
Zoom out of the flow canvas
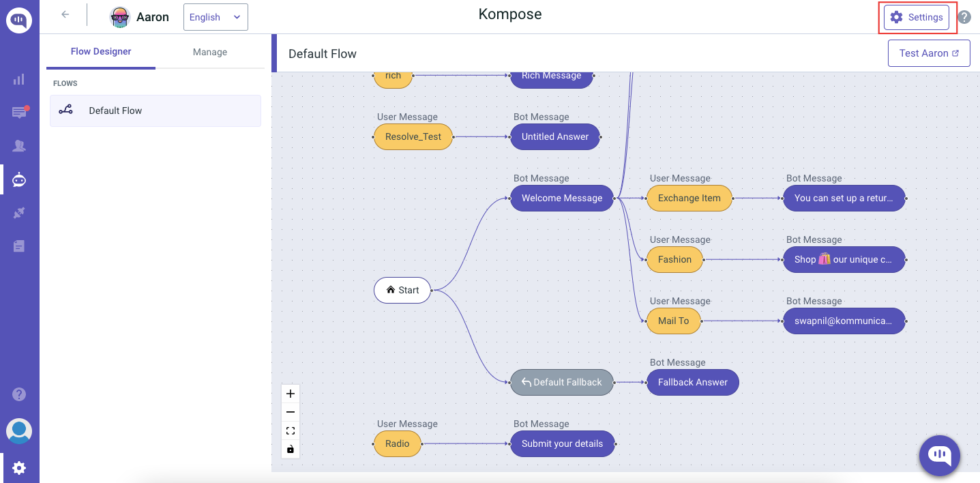[x=290, y=412]
